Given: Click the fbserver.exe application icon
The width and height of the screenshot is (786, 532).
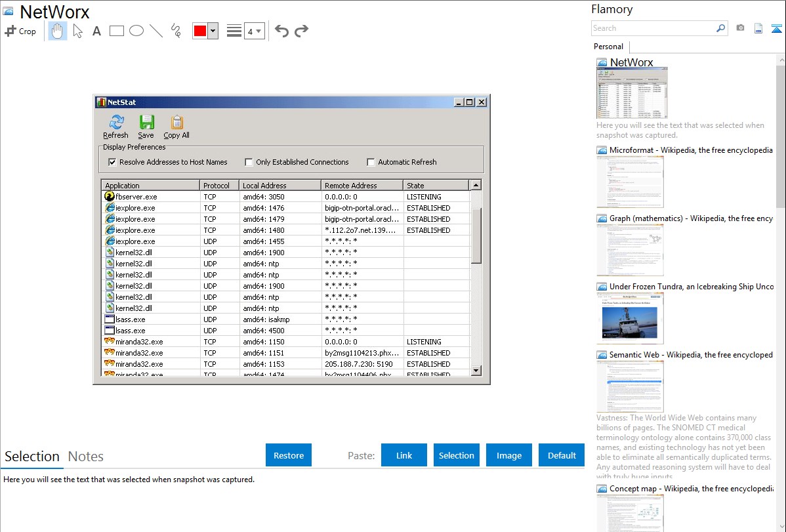Looking at the screenshot, I should (110, 196).
